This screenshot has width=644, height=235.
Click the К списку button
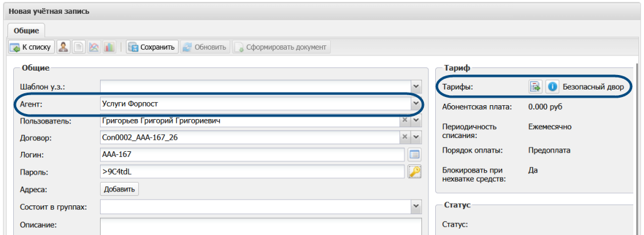[x=31, y=47]
